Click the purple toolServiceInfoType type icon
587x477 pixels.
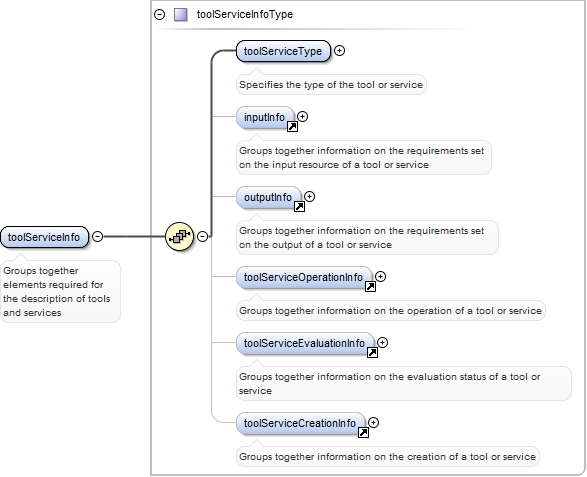[181, 15]
